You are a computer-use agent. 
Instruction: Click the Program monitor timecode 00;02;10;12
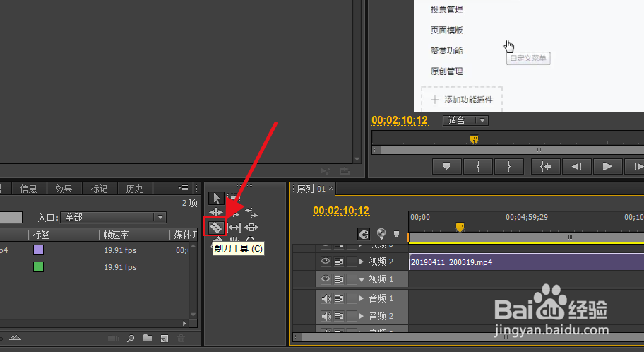(x=400, y=120)
